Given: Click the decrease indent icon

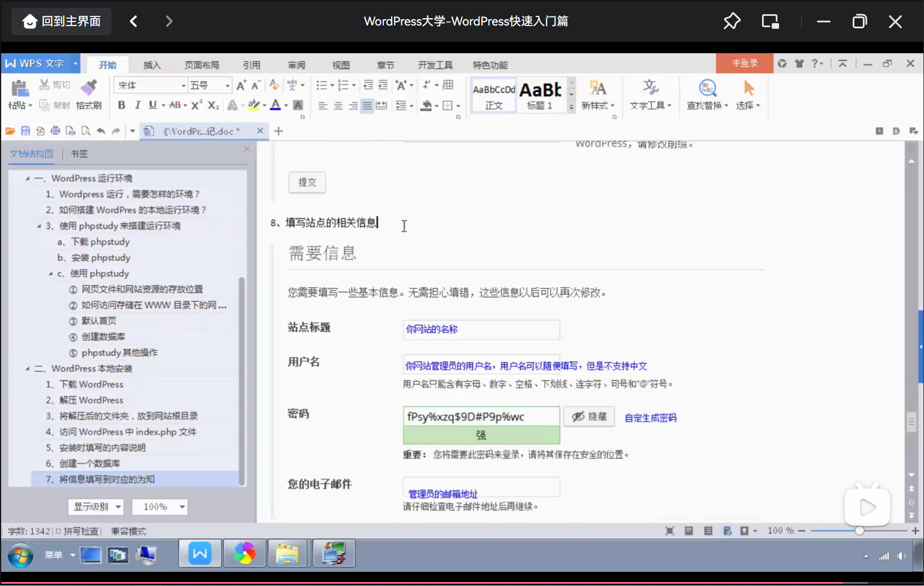Looking at the screenshot, I should (x=368, y=85).
